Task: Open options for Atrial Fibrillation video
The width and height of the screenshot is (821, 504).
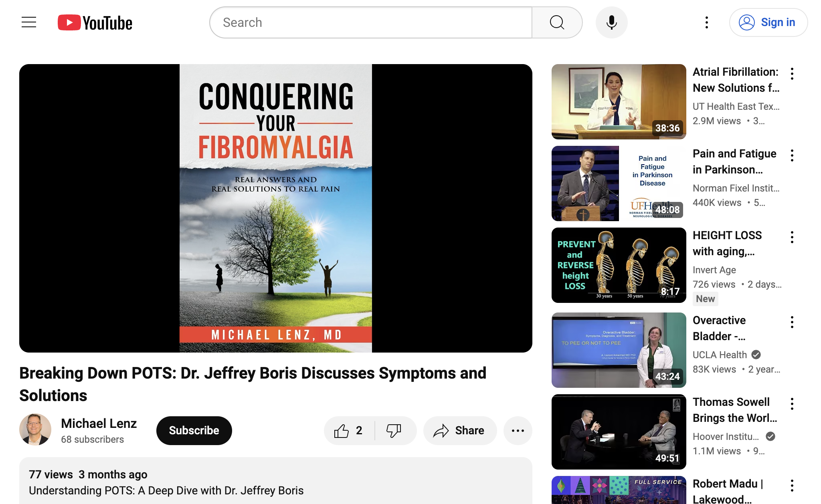Action: point(792,74)
